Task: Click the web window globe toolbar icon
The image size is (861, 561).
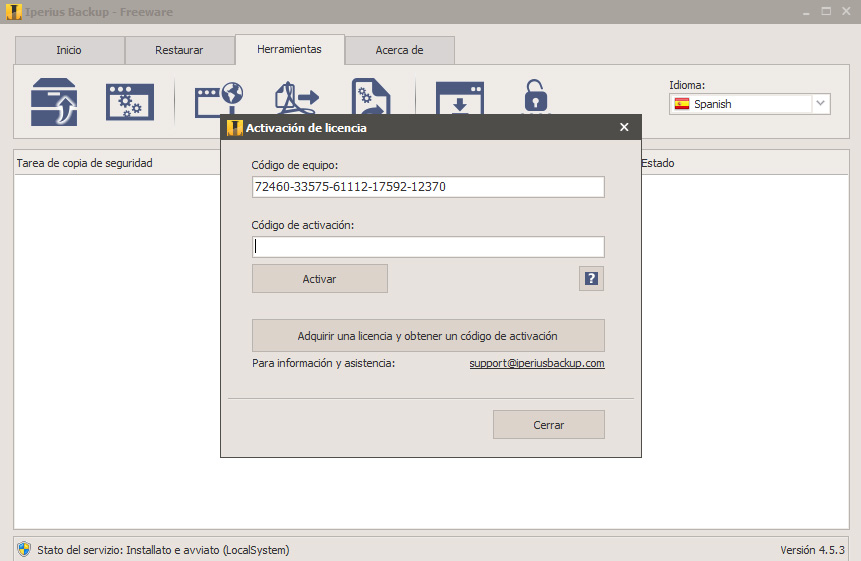Action: [219, 99]
